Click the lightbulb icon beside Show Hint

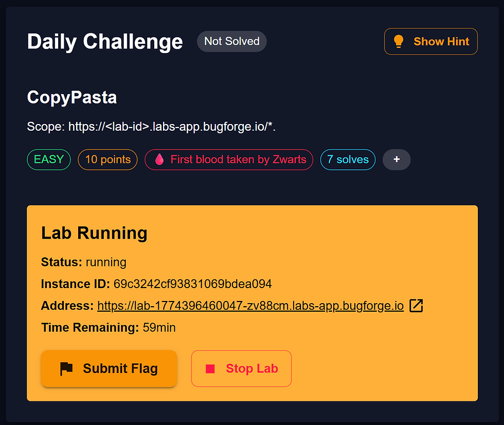click(x=399, y=41)
